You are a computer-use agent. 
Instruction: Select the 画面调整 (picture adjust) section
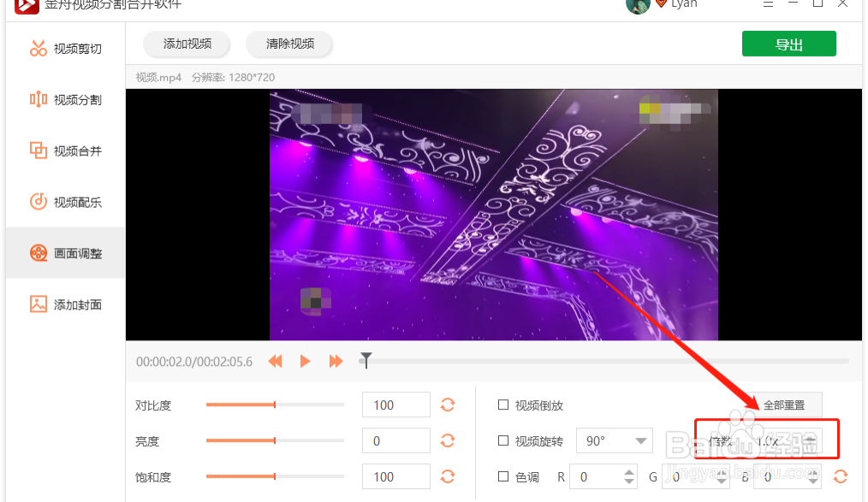pyautogui.click(x=65, y=253)
